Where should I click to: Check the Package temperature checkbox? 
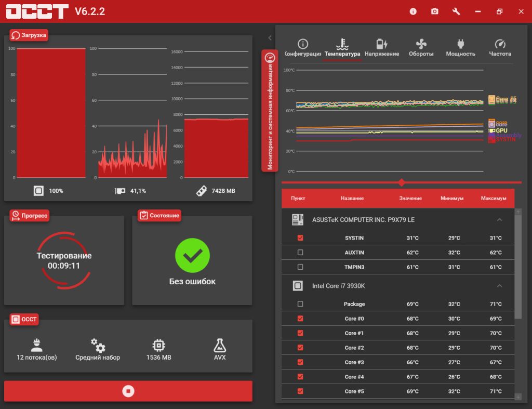click(300, 304)
